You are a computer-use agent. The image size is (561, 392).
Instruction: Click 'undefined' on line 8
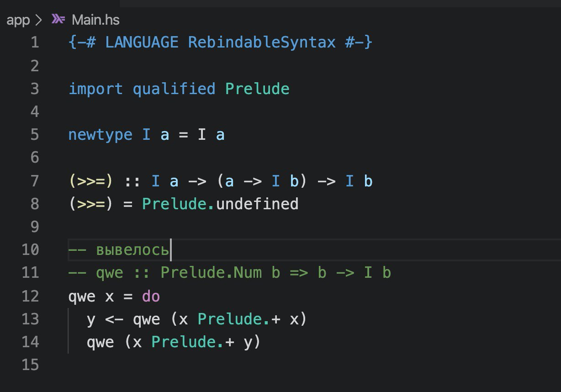pyautogui.click(x=257, y=203)
